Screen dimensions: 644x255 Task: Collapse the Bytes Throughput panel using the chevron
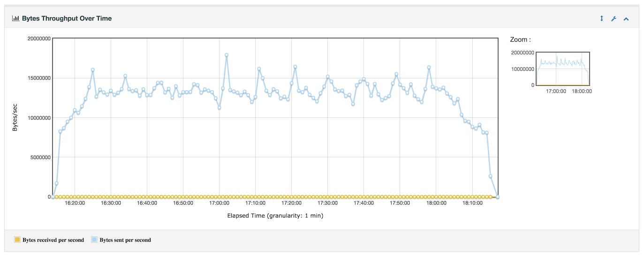pos(626,19)
